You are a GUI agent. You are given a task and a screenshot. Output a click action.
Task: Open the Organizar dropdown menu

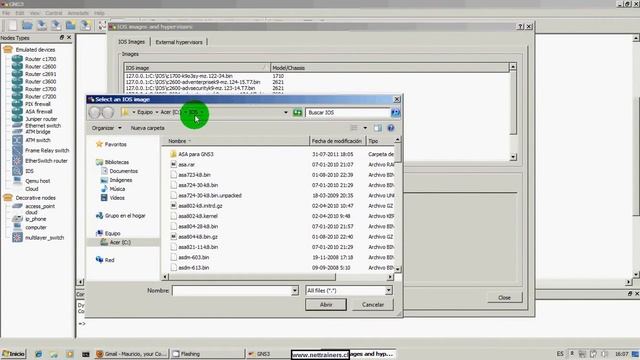[106, 128]
